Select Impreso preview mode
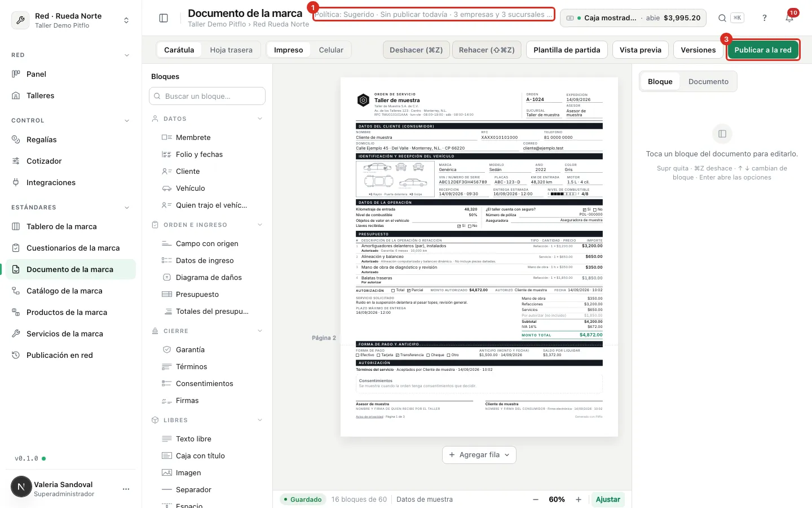 click(x=289, y=50)
